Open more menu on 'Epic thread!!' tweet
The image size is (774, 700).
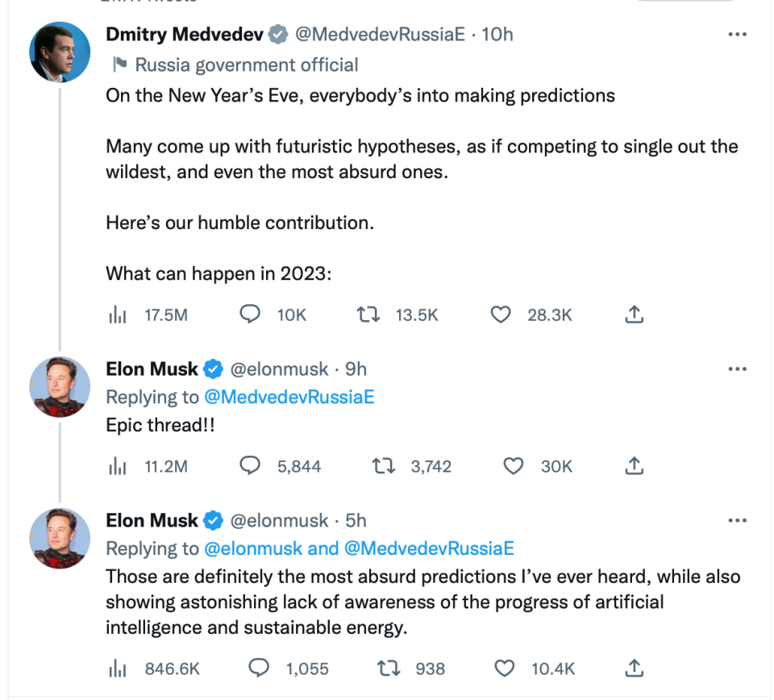(737, 369)
